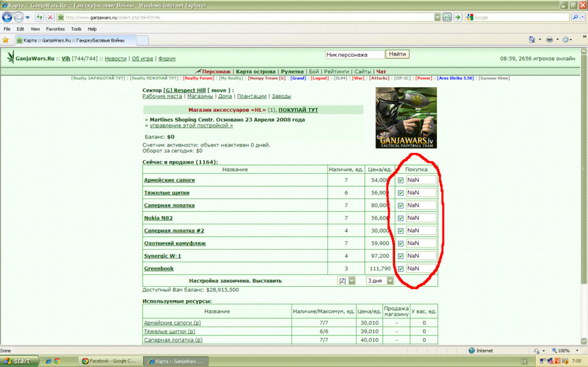Open the Tools menu
This screenshot has height=367, width=588.
tap(76, 29)
